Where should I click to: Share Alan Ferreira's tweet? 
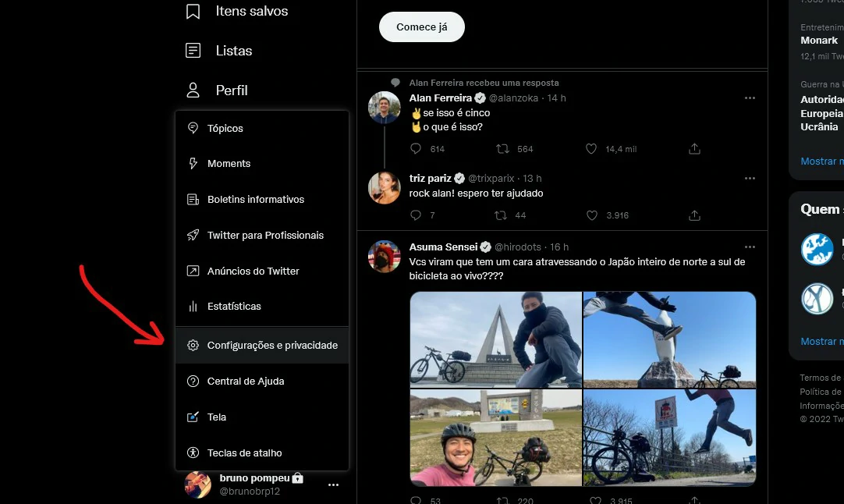click(x=694, y=148)
